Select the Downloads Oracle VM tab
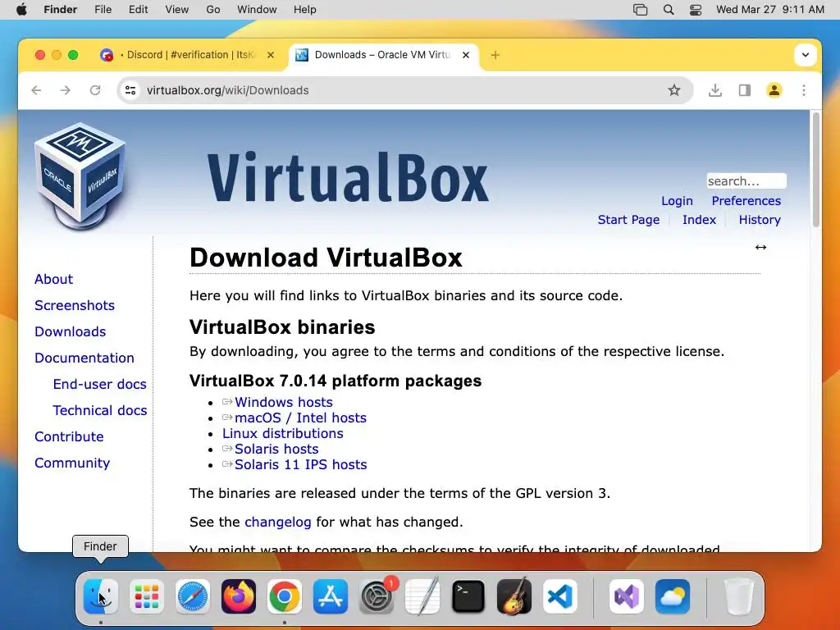 tap(382, 55)
